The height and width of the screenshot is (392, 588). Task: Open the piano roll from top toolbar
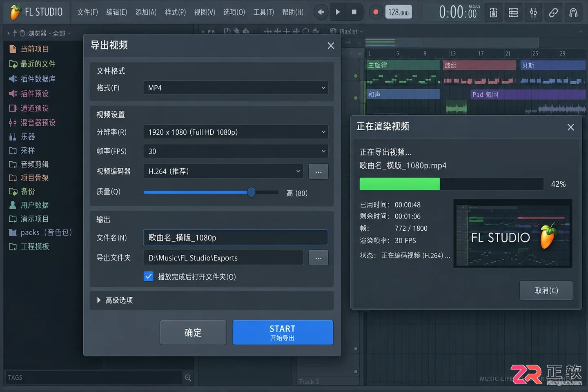[493, 13]
